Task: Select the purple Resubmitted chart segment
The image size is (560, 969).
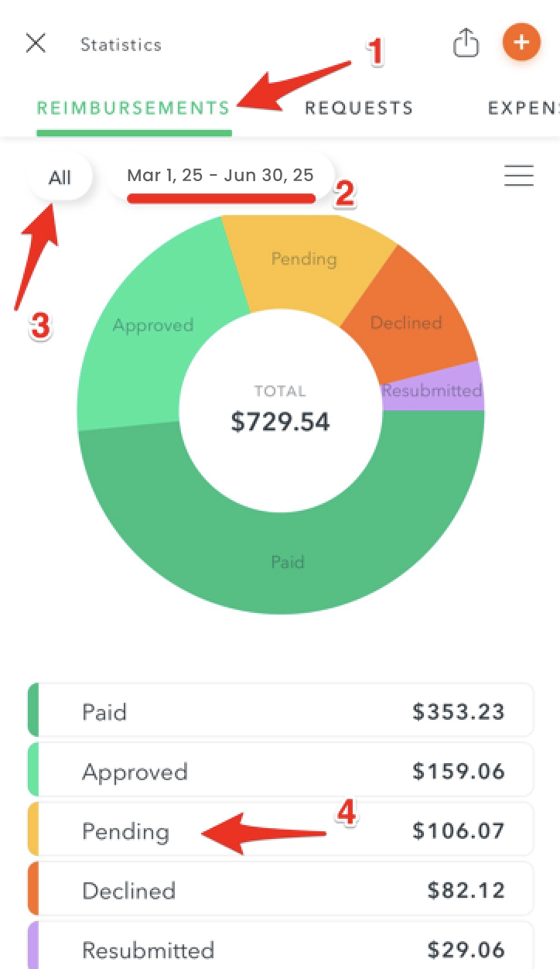Action: [432, 390]
